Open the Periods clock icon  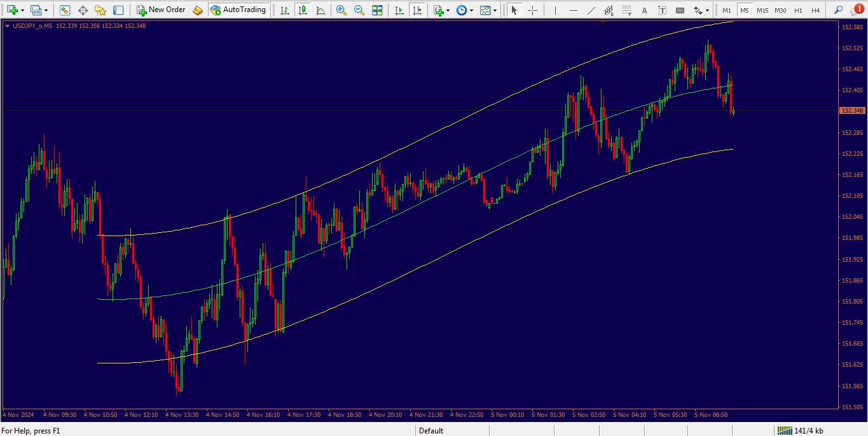coord(462,10)
